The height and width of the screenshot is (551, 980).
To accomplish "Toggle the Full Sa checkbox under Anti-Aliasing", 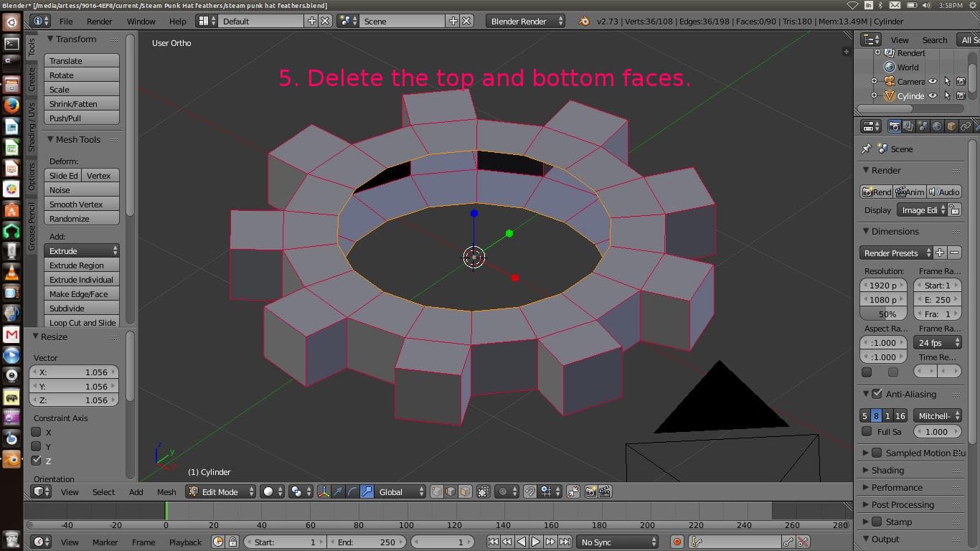I will tap(867, 431).
